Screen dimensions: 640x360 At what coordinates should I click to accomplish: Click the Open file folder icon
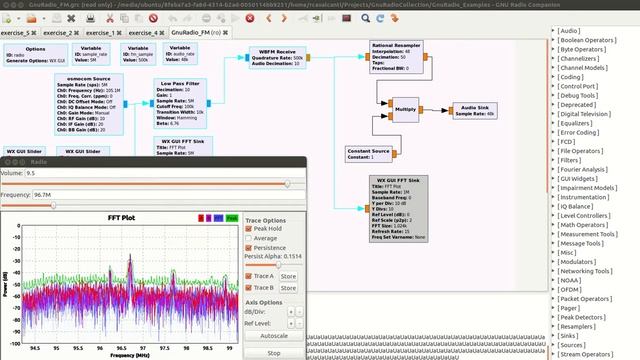click(31, 18)
